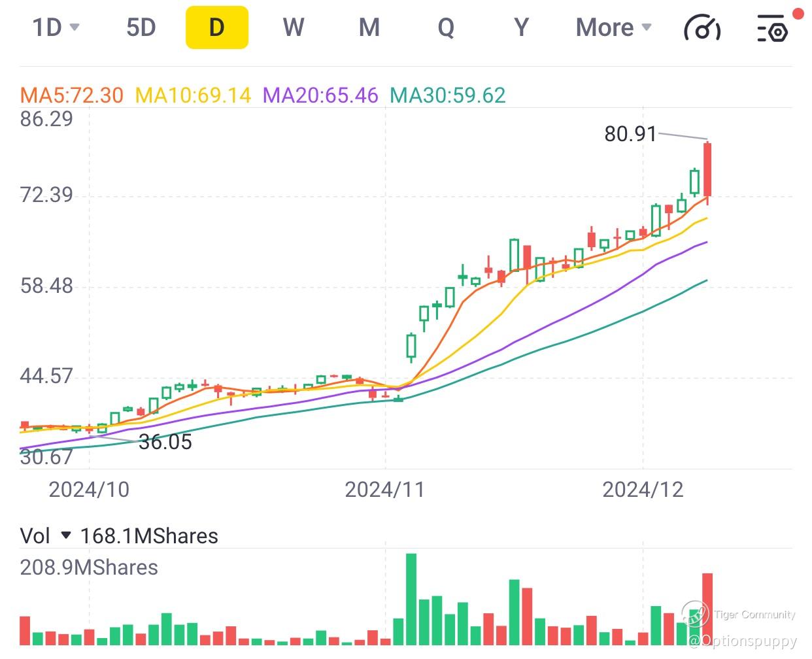Image resolution: width=812 pixels, height=659 pixels.
Task: Switch to the W weekly tab
Action: point(294,27)
